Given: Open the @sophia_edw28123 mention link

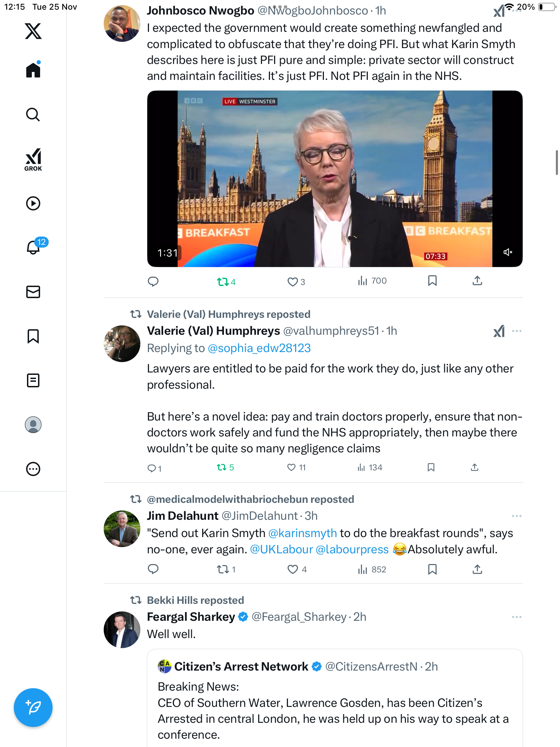Looking at the screenshot, I should tap(259, 348).
